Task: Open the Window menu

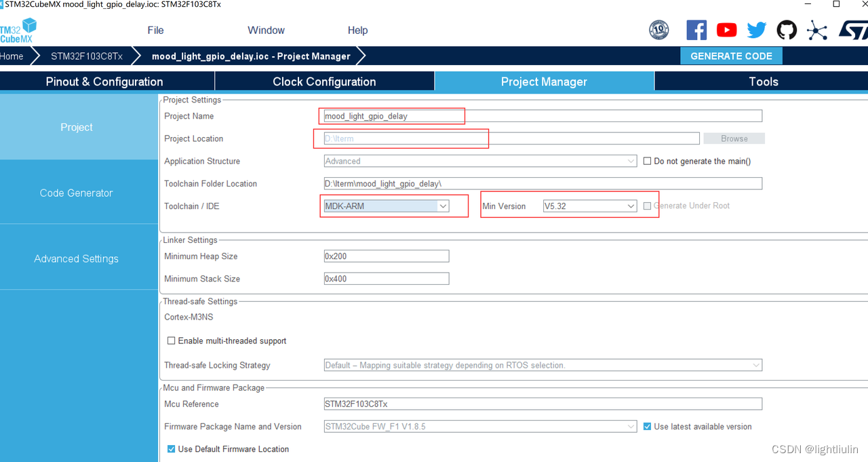Action: [266, 30]
